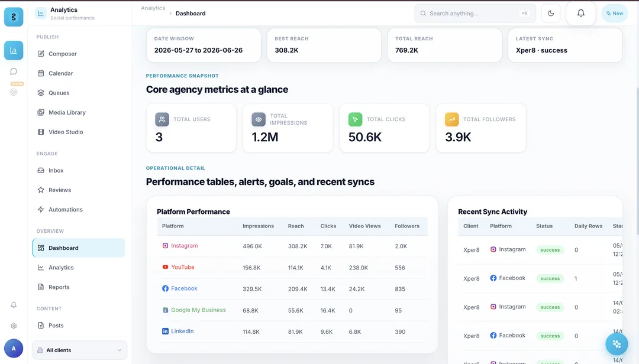Click the app logo in the left rail
Image resolution: width=639 pixels, height=364 pixels.
point(14,17)
